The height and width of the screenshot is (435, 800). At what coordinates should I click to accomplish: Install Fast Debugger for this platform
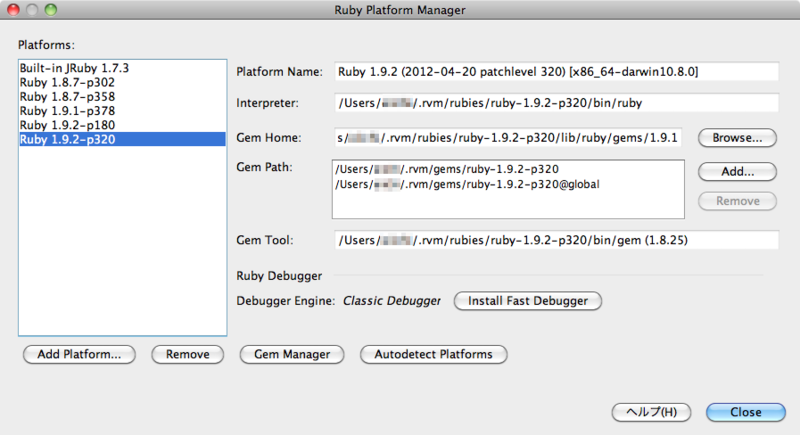click(x=528, y=301)
